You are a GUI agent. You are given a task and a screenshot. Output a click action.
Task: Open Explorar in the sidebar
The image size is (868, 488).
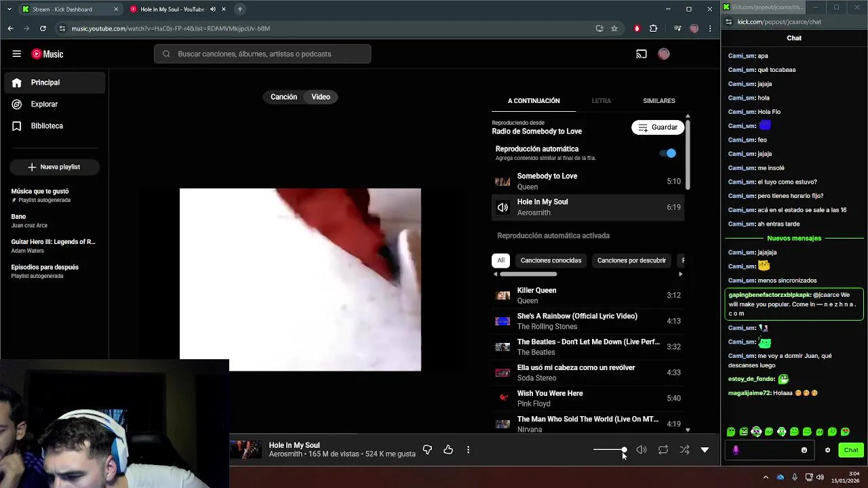tap(54, 104)
